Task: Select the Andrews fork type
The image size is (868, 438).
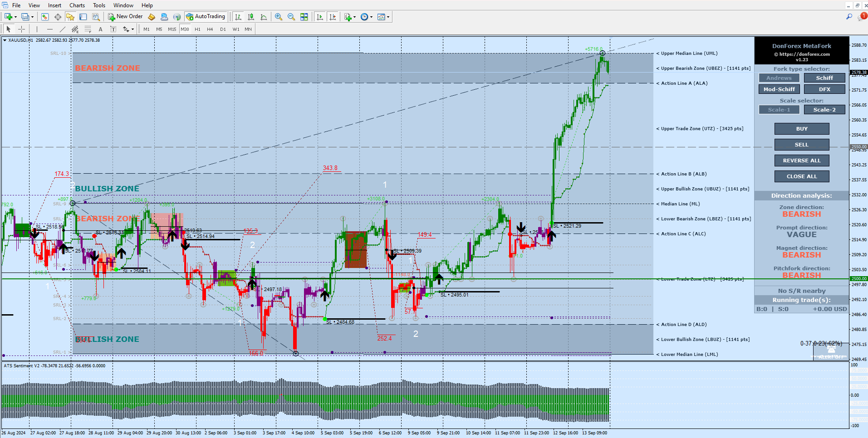Action: coord(779,78)
